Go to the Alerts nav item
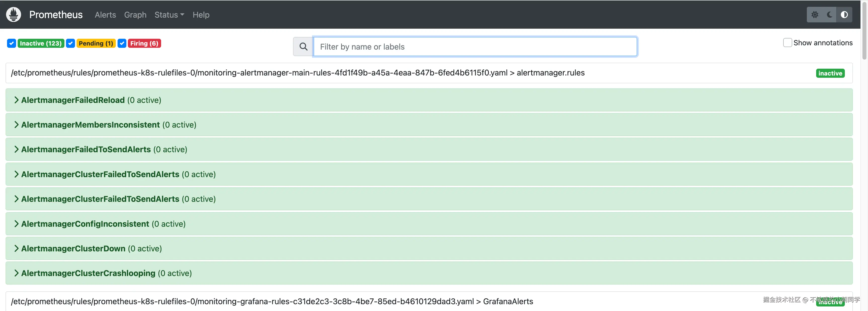The image size is (868, 311). coord(105,15)
